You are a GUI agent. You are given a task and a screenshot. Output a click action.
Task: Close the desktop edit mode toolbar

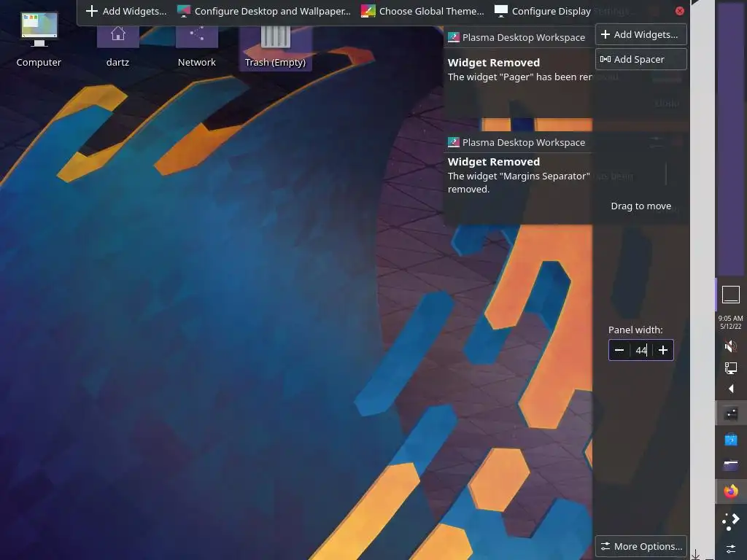click(x=680, y=11)
